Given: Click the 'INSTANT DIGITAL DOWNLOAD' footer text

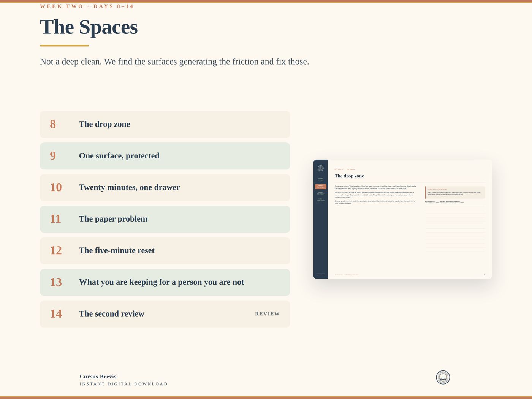Looking at the screenshot, I should (124, 384).
